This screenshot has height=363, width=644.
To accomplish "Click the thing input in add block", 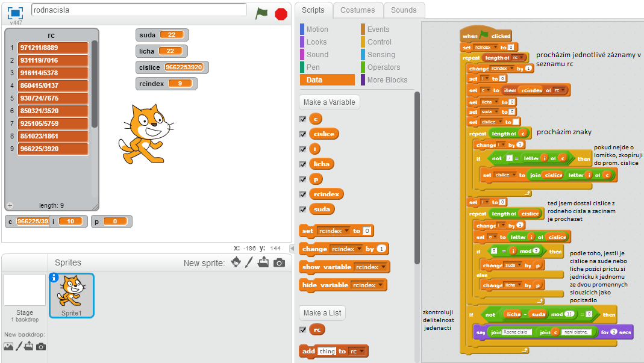I will [327, 351].
